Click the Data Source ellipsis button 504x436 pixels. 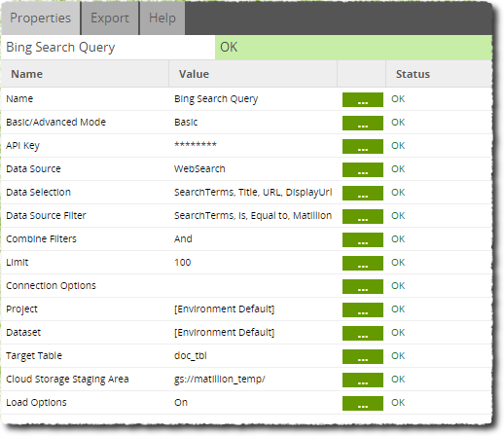[x=363, y=169]
